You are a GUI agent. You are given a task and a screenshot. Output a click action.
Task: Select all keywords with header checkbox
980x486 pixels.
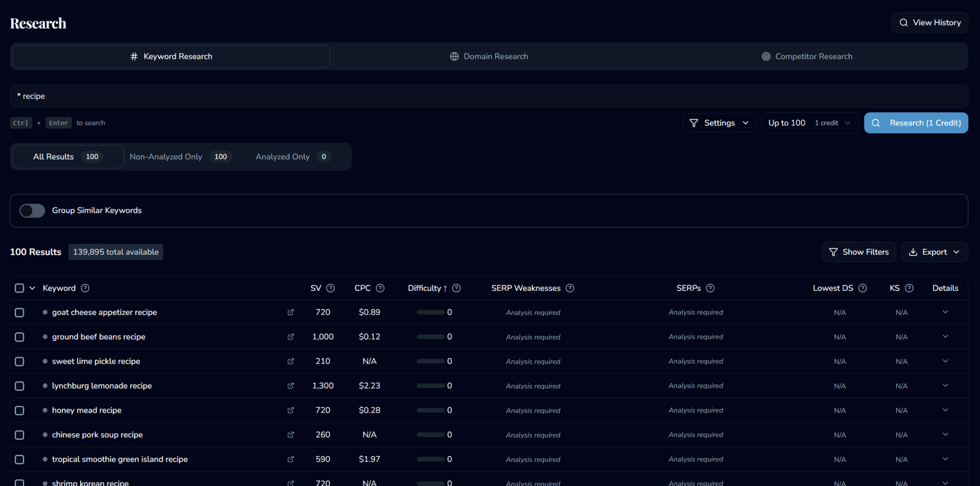click(x=19, y=288)
